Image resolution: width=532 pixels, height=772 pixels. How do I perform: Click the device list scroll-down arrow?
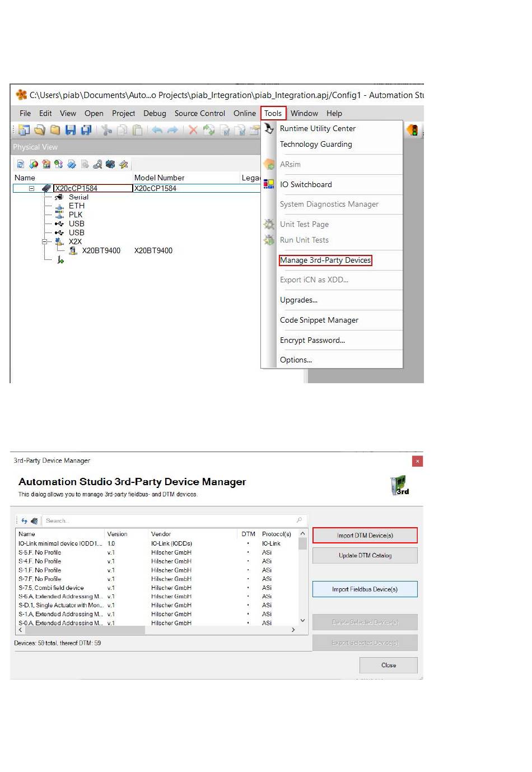(303, 620)
